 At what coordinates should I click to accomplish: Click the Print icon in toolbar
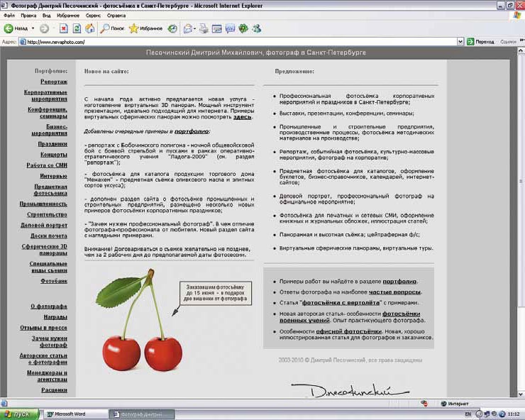click(x=204, y=28)
